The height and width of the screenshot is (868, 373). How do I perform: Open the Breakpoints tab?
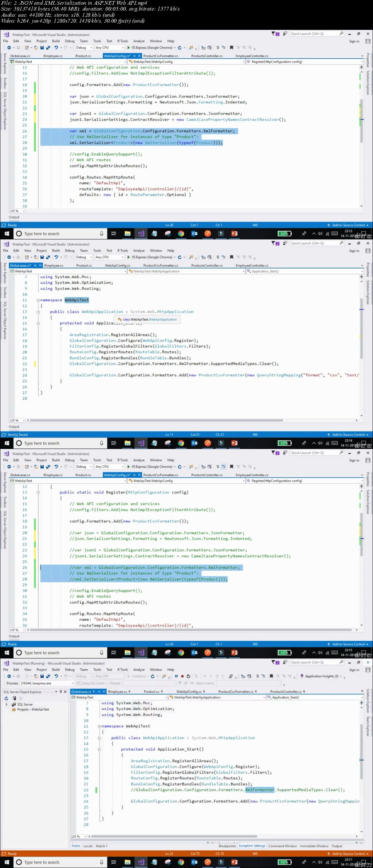(227, 846)
